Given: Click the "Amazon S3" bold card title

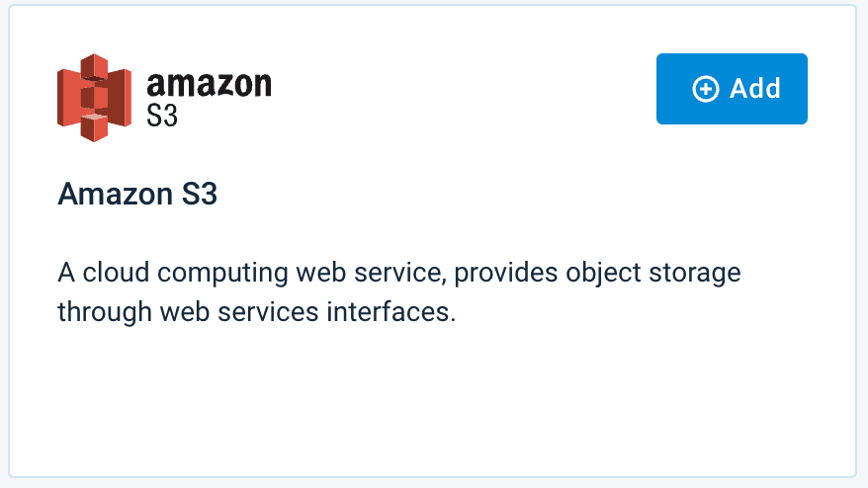Looking at the screenshot, I should click(x=137, y=194).
